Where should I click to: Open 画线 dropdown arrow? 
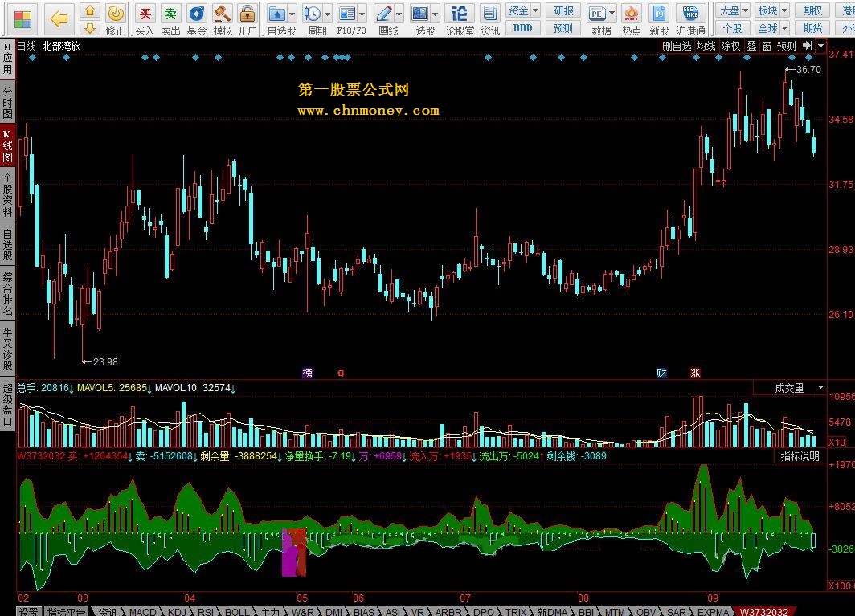pyautogui.click(x=399, y=14)
